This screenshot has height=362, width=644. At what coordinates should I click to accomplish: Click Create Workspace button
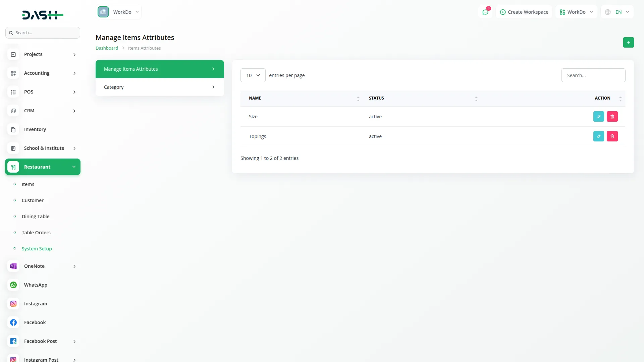tap(524, 12)
